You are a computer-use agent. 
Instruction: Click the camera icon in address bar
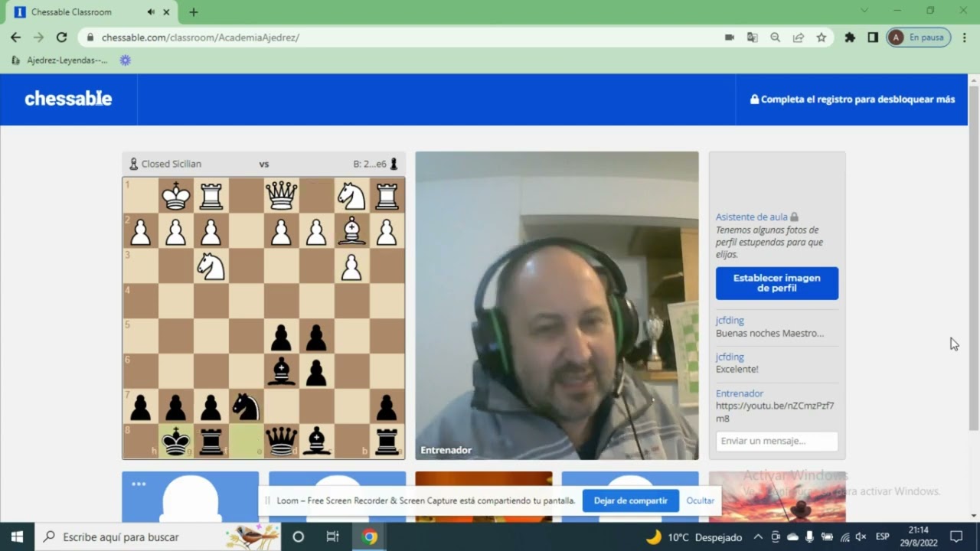(x=730, y=37)
